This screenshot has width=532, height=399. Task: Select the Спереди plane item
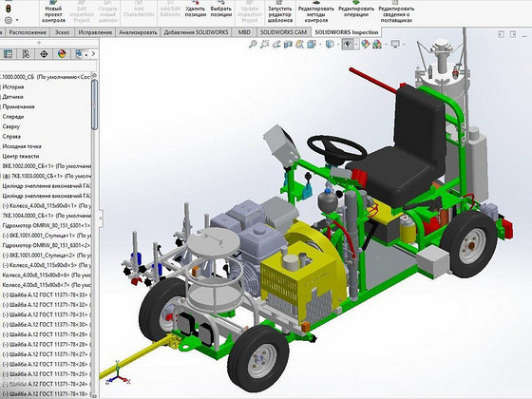[x=13, y=116]
